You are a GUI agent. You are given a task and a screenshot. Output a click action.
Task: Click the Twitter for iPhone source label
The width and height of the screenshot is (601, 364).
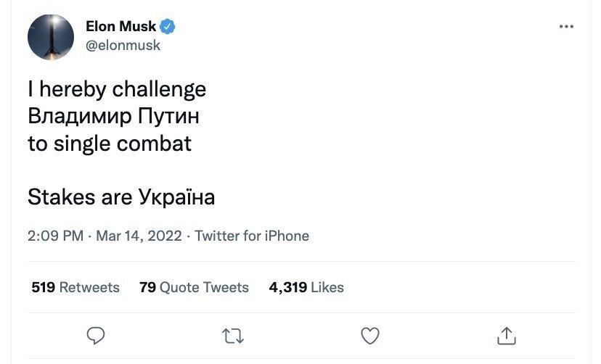(x=252, y=236)
